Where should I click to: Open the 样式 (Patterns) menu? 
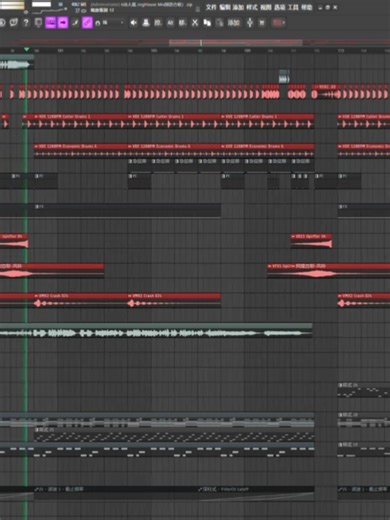[252, 7]
